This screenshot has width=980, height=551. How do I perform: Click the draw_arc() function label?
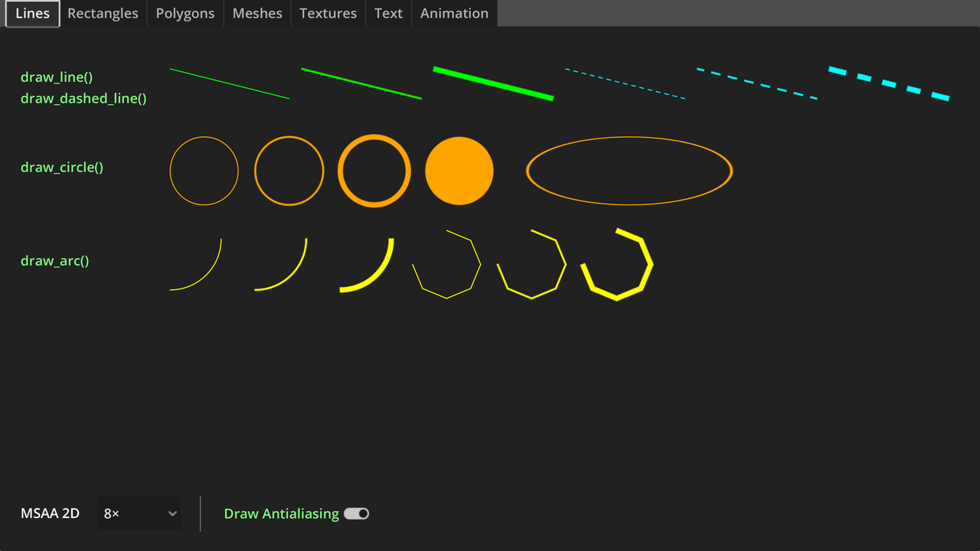click(x=54, y=260)
